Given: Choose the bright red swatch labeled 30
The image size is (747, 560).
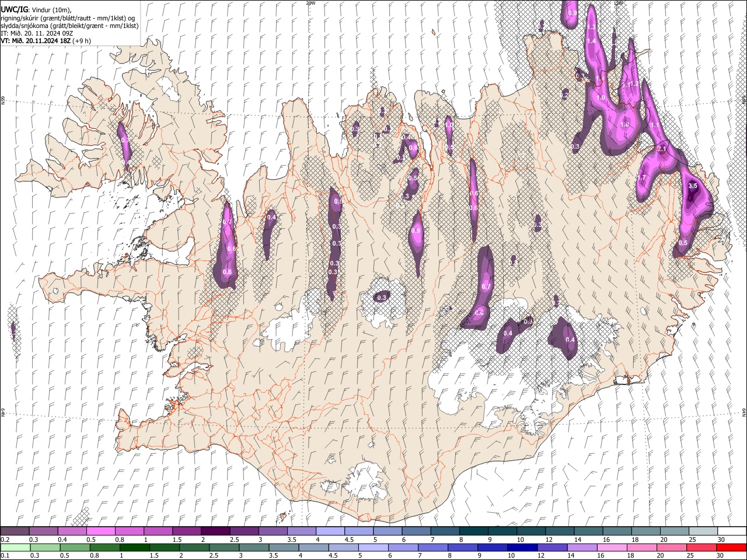Looking at the screenshot, I should [731, 547].
